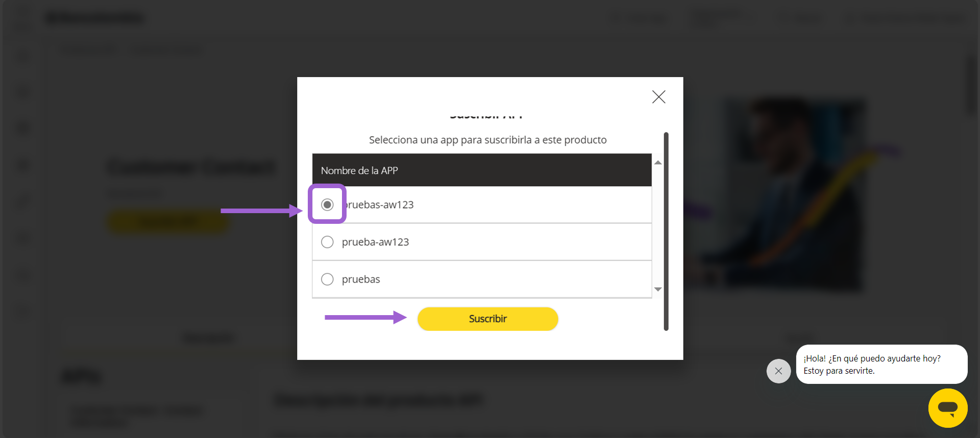The image size is (980, 438).
Task: Close the subscribe dialog with the X
Action: click(658, 97)
